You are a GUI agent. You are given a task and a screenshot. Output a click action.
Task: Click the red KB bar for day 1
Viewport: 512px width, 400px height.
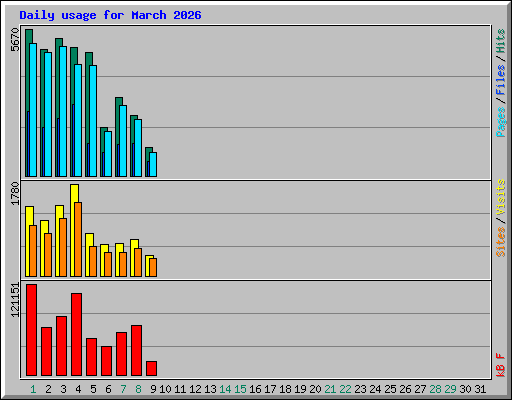pyautogui.click(x=31, y=330)
